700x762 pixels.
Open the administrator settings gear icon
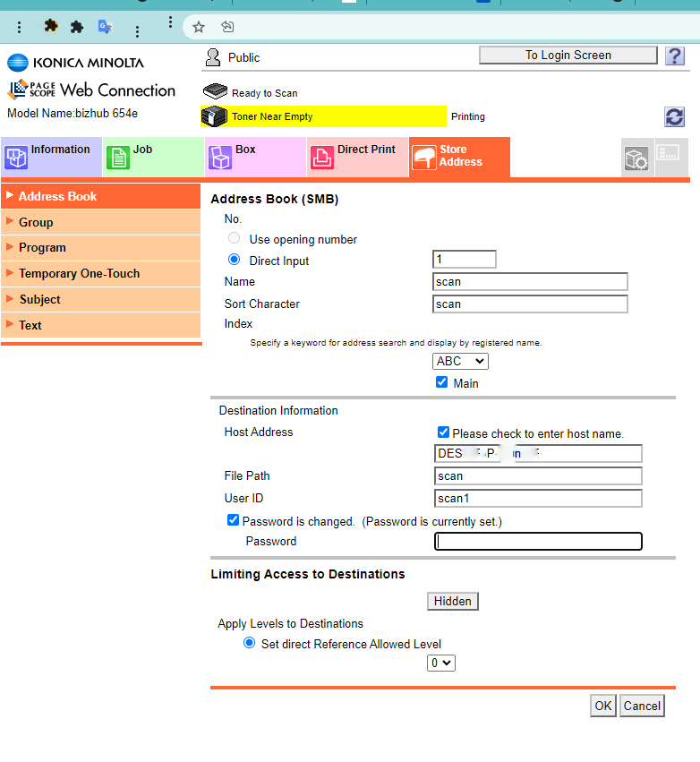point(636,158)
